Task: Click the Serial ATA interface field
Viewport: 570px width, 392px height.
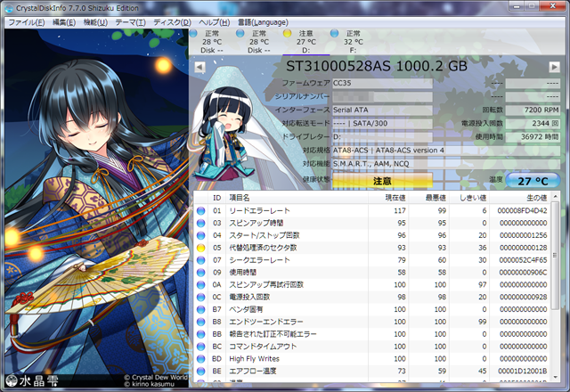Action: [x=382, y=110]
